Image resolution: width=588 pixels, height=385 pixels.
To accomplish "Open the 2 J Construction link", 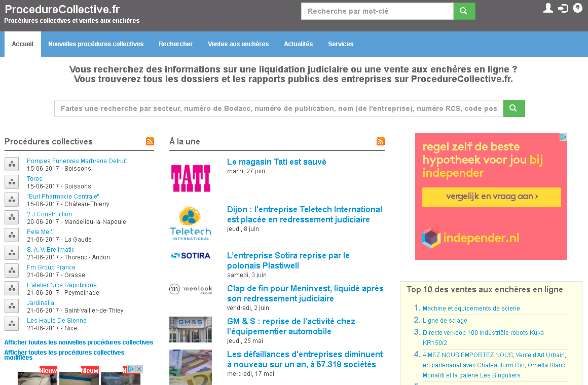I will coord(50,214).
